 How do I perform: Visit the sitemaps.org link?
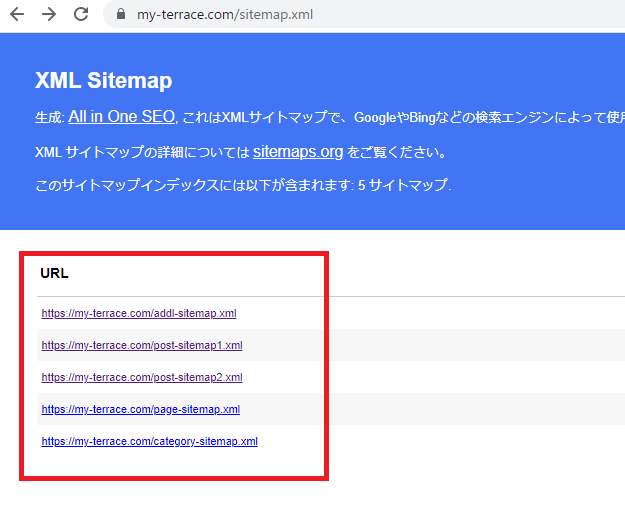click(x=298, y=152)
